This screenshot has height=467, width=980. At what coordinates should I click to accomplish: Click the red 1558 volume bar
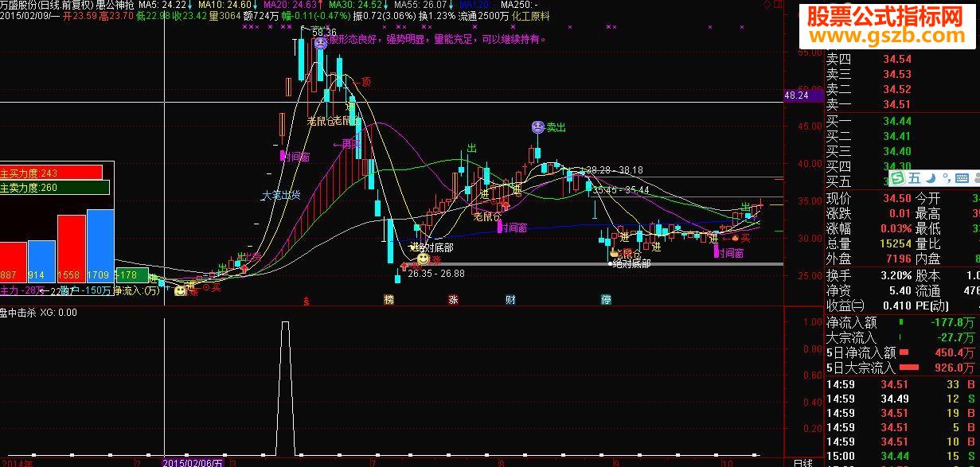point(72,247)
